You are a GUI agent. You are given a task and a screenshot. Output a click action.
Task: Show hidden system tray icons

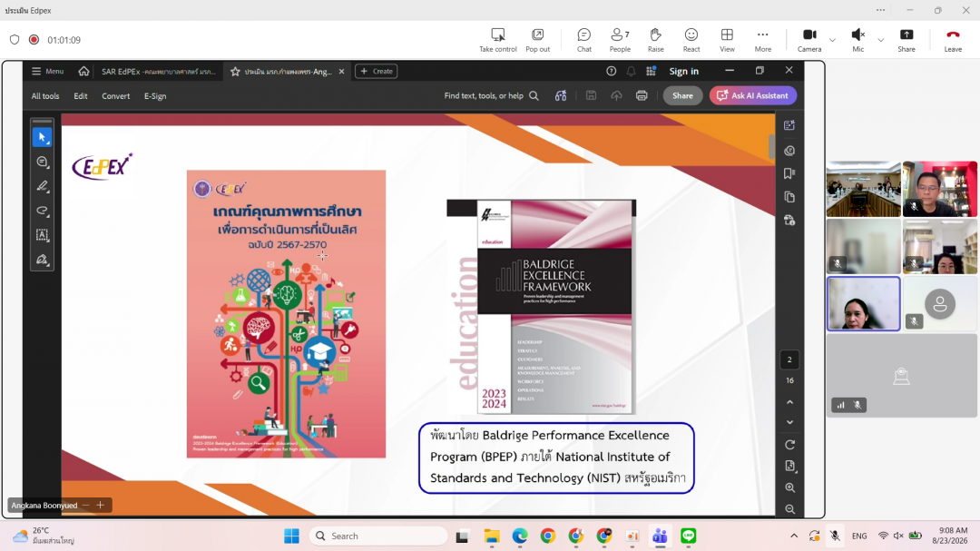click(794, 536)
